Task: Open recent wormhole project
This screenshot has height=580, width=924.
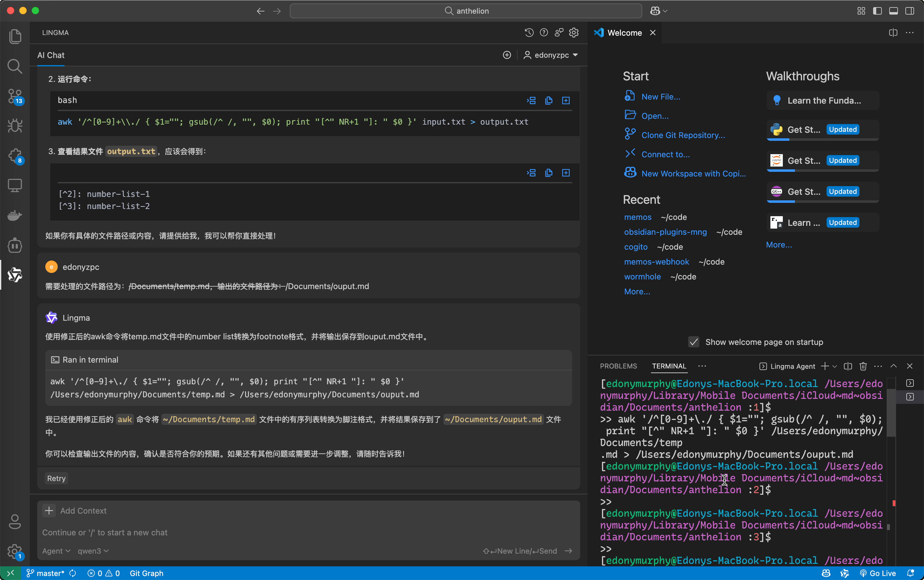Action: pyautogui.click(x=642, y=277)
